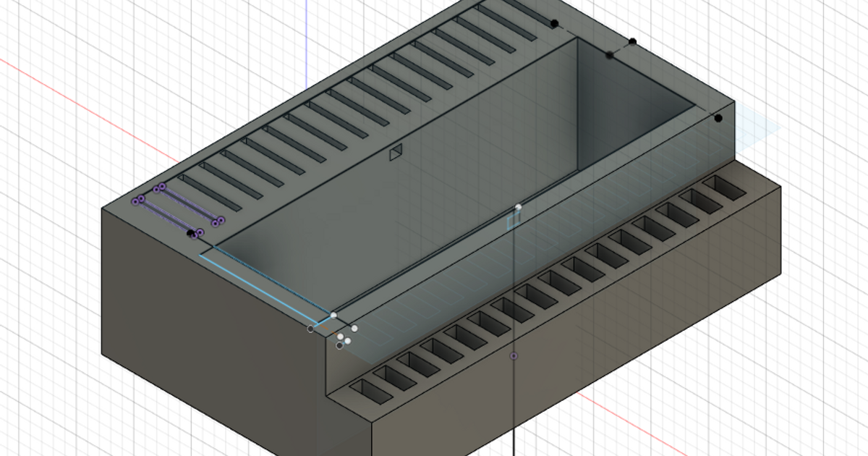Image resolution: width=868 pixels, height=456 pixels.
Task: Click the small blue rectangle glyph below the white midpoint
Action: tap(513, 221)
